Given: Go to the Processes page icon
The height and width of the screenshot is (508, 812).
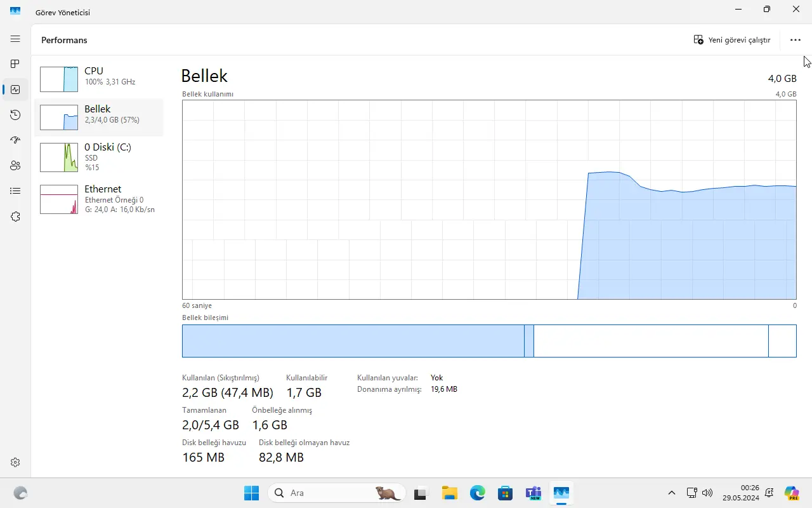Looking at the screenshot, I should coord(15,64).
